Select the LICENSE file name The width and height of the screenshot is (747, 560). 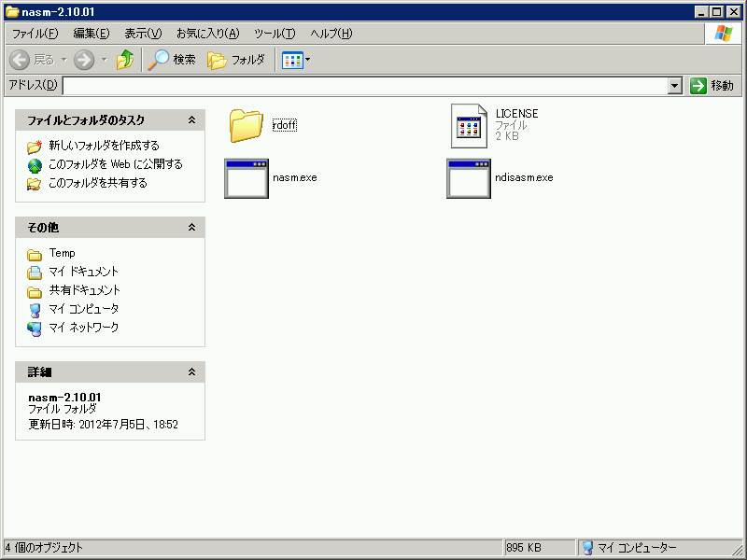517,114
